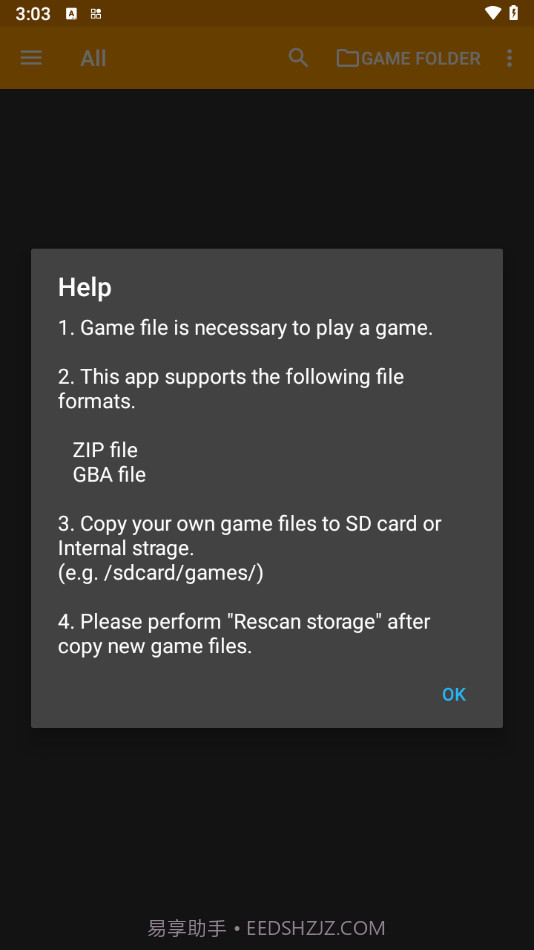Click the Help dialog heading
This screenshot has height=950, width=534.
85,287
